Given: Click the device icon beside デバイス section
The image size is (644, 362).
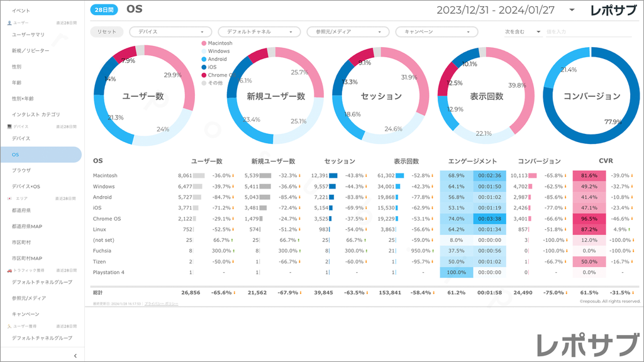Looking at the screenshot, I should pos(9,126).
